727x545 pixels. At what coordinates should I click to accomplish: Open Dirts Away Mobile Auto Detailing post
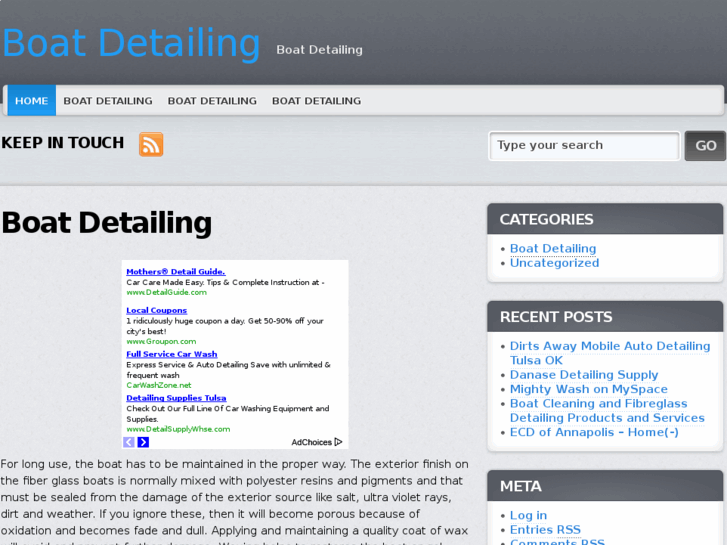[610, 353]
